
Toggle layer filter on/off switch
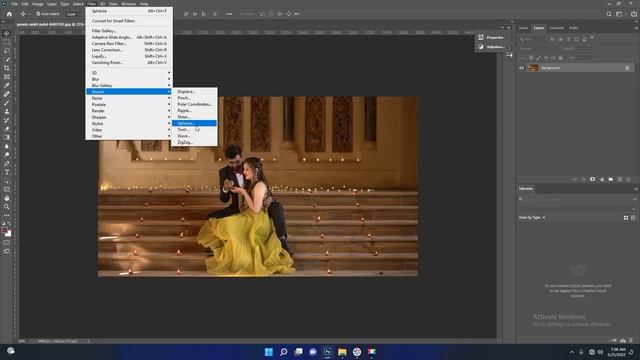coord(592,38)
